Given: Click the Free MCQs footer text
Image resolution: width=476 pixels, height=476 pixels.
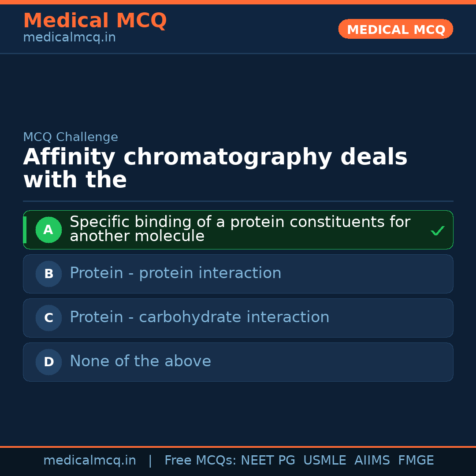Looking at the screenshot, I should coord(201,461).
